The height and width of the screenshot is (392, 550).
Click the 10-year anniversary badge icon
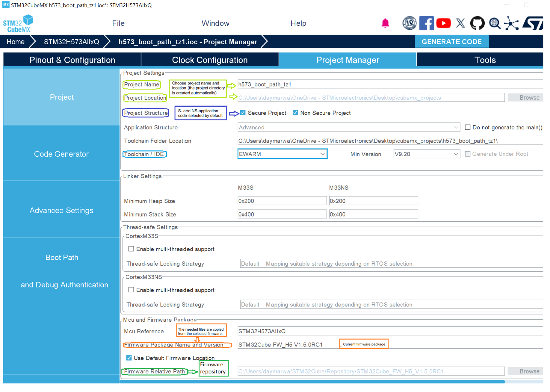coord(409,23)
